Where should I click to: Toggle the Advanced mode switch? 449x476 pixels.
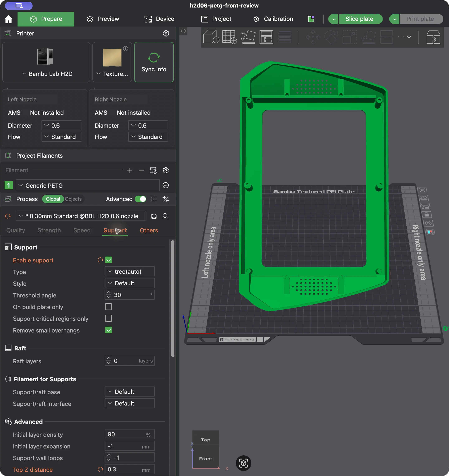pyautogui.click(x=141, y=199)
